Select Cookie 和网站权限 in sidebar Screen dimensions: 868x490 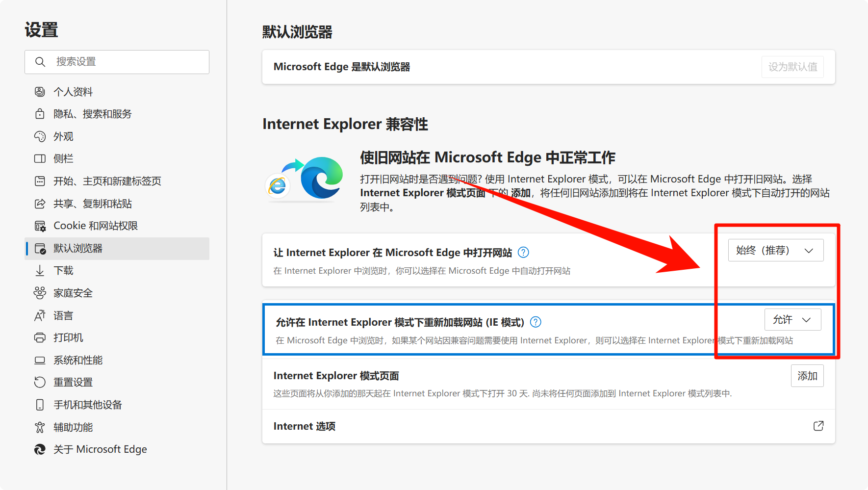(x=117, y=226)
